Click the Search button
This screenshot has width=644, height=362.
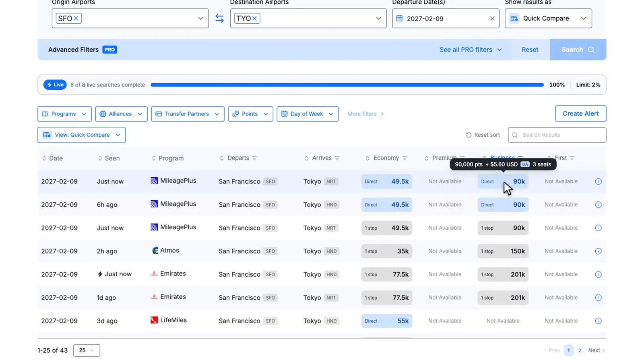pos(578,50)
